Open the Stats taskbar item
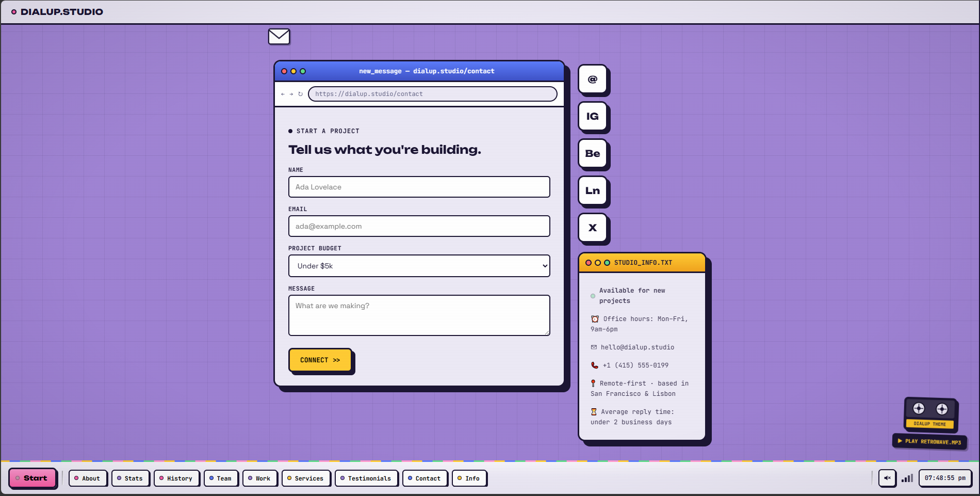 130,478
